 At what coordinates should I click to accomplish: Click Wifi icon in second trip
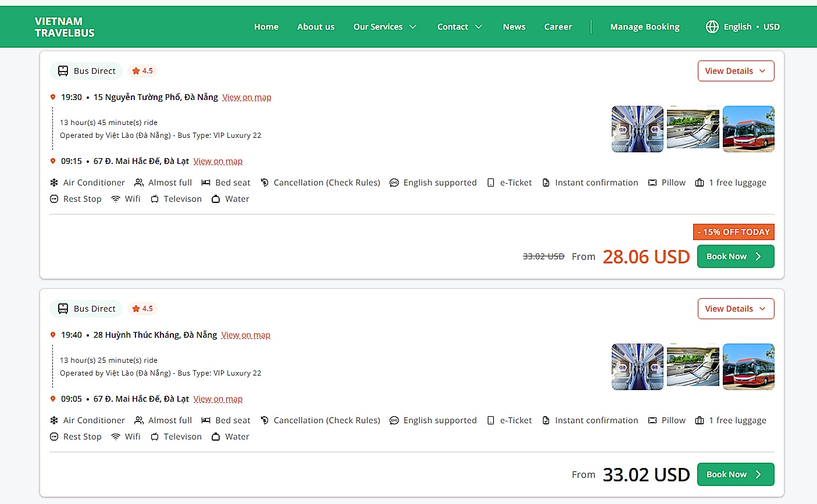[116, 437]
